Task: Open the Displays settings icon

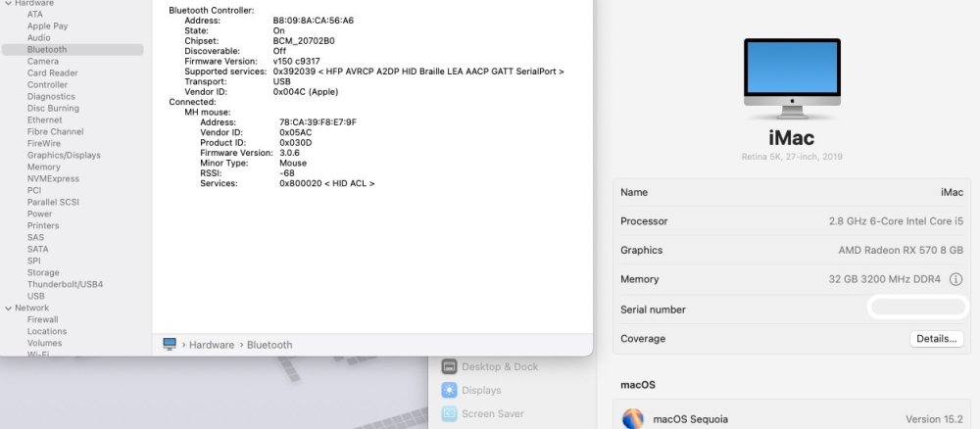Action: (x=450, y=390)
